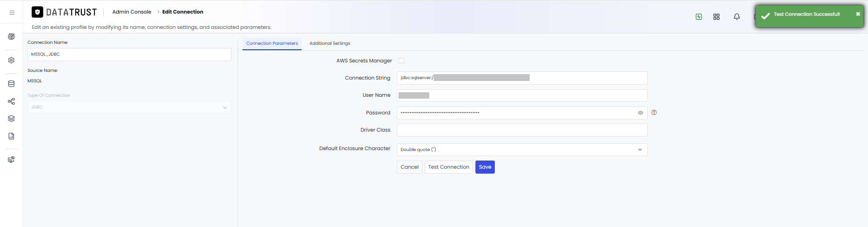Viewport: 868px width, 227px height.
Task: Switch to Additional Settings tab
Action: tap(330, 43)
